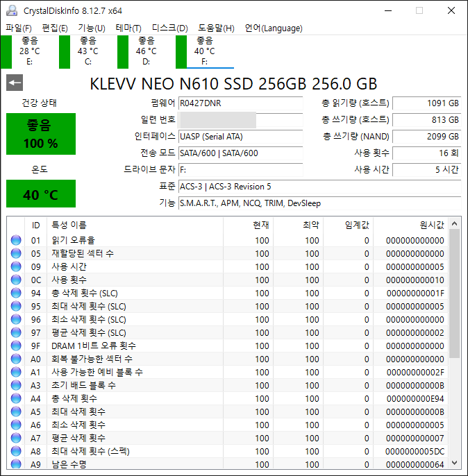Click power on count value 16 회
The height and width of the screenshot is (476, 468).
click(x=427, y=153)
